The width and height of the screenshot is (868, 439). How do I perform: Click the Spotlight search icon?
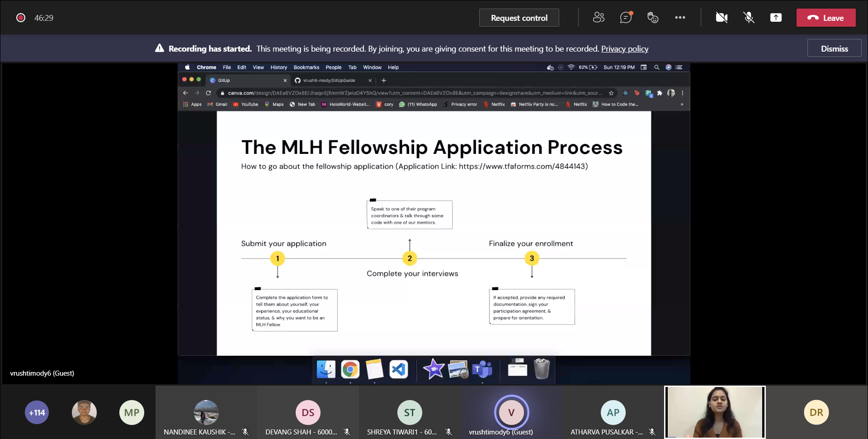(656, 67)
